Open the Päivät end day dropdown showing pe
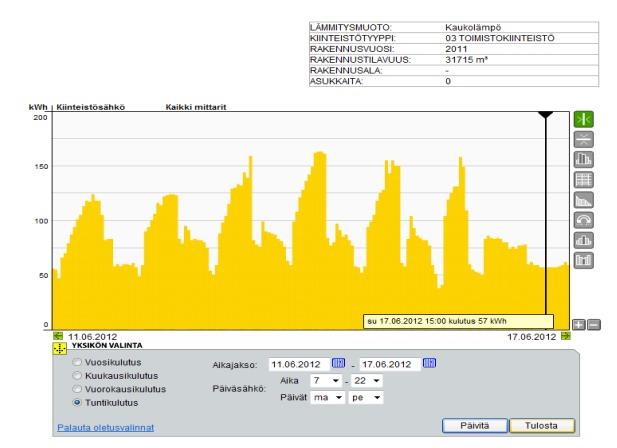Screen dimensions: 617x448 [366, 397]
